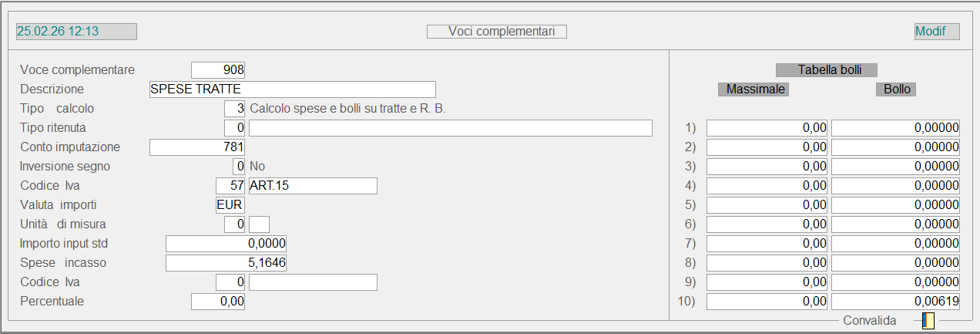
Task: Edit the Descrizione field SPESE TRATTE
Action: [293, 89]
